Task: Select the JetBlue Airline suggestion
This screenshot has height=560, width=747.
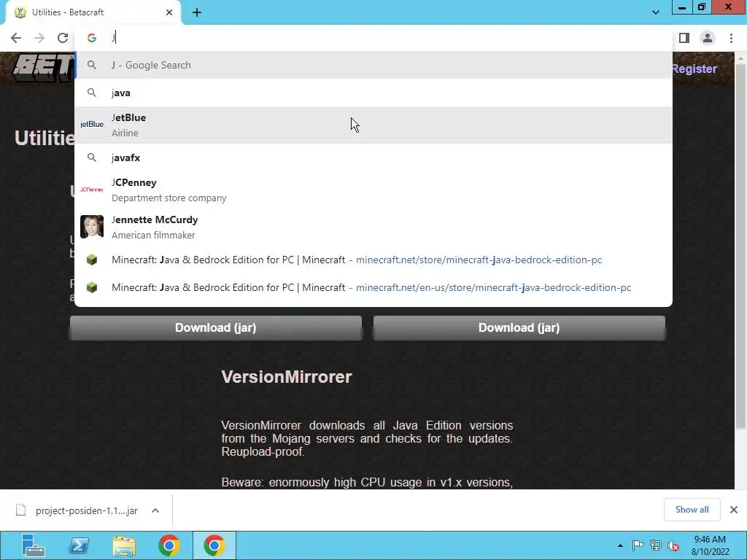Action: 373,125
